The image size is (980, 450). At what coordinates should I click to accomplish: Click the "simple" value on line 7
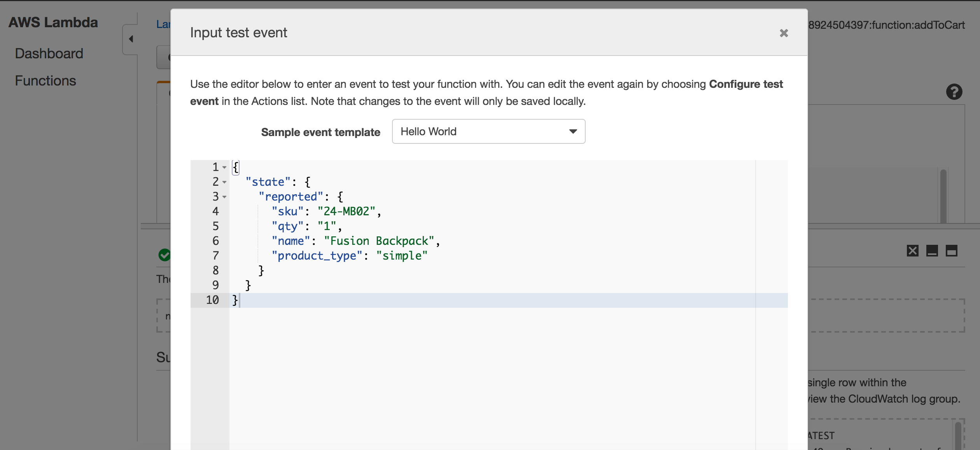pos(402,256)
